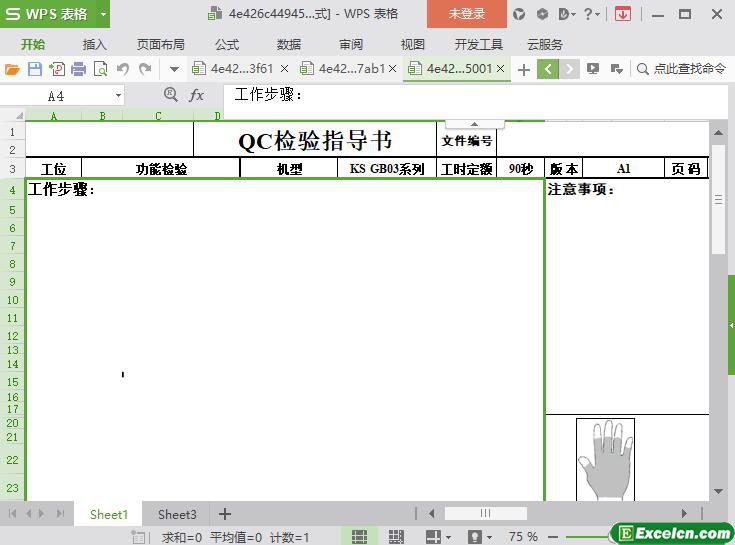735x545 pixels.
Task: Redo the last action
Action: tap(145, 69)
